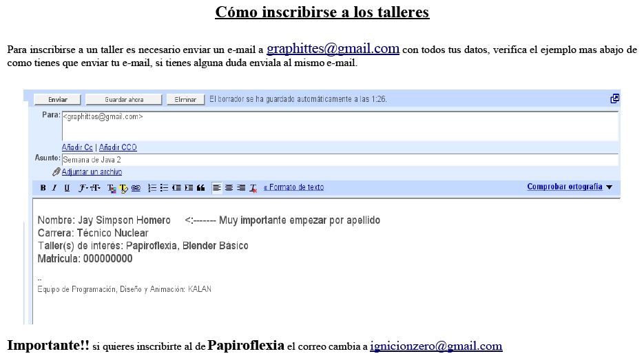Viewport: 644px width, 356px height.
Task: Toggle bold formatting in the compose toolbar
Action: (43, 188)
